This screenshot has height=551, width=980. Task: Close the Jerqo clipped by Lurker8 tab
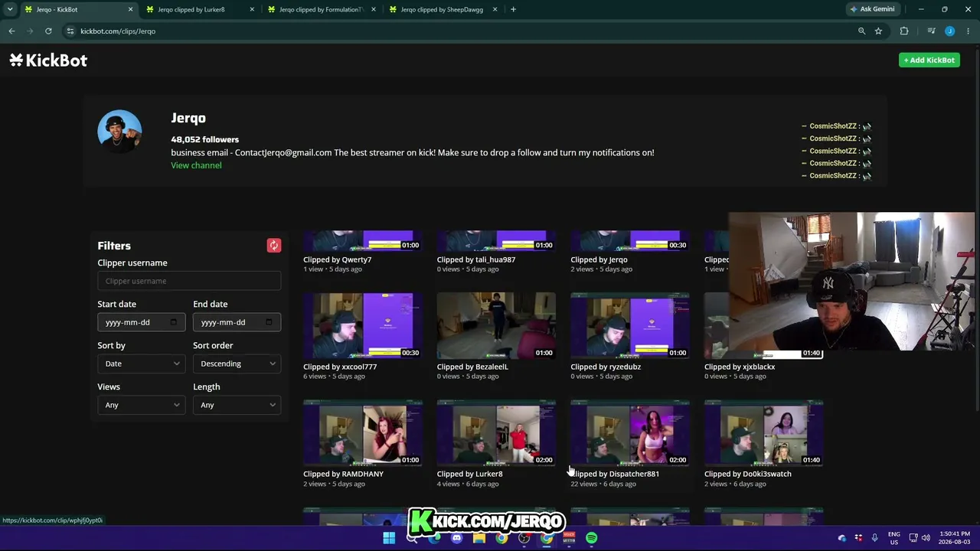coord(252,9)
